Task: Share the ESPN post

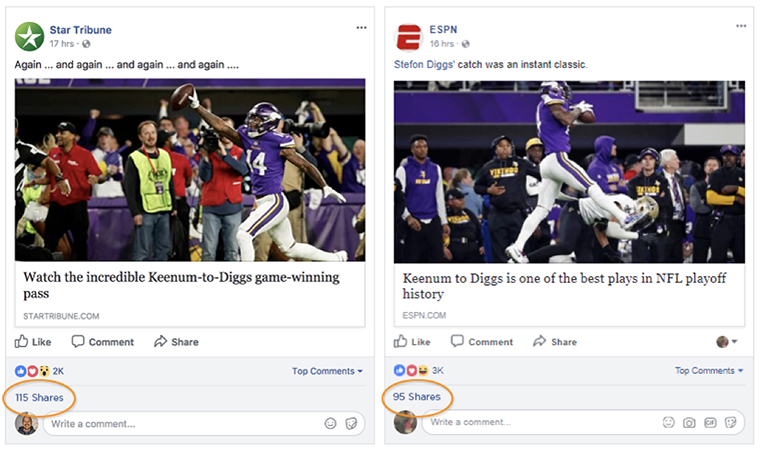Action: tap(555, 342)
